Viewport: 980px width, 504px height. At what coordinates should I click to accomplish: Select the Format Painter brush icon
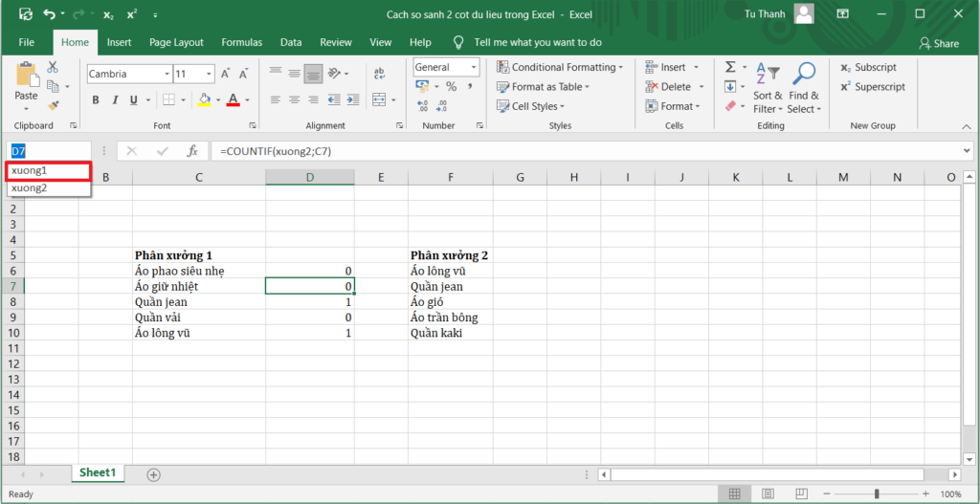(53, 105)
